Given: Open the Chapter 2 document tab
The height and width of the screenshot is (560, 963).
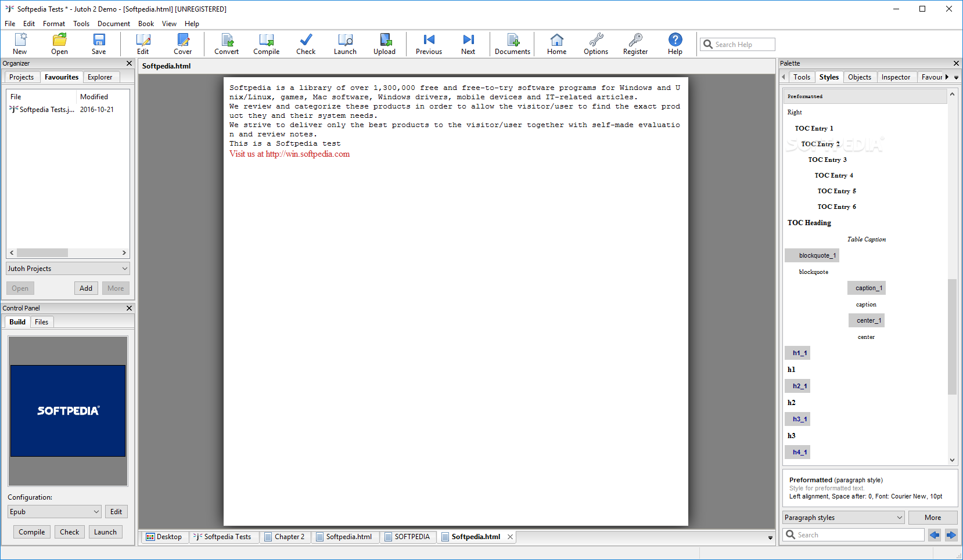Looking at the screenshot, I should (285, 537).
